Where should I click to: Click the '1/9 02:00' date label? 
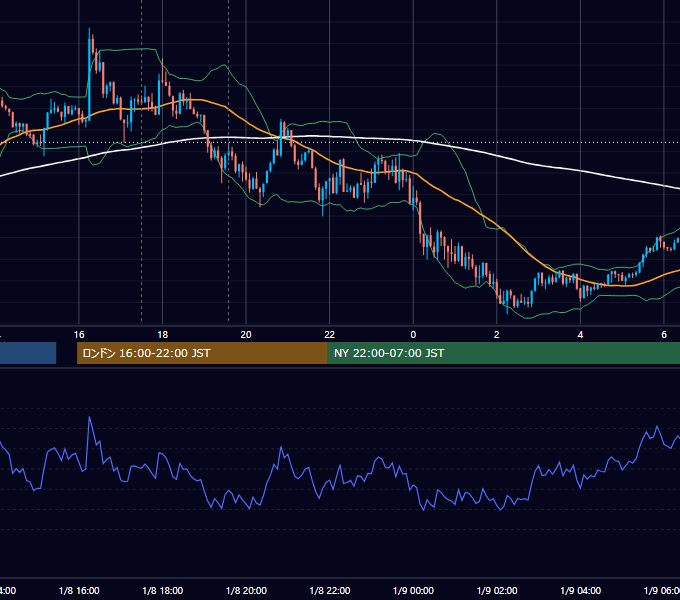[x=497, y=590]
